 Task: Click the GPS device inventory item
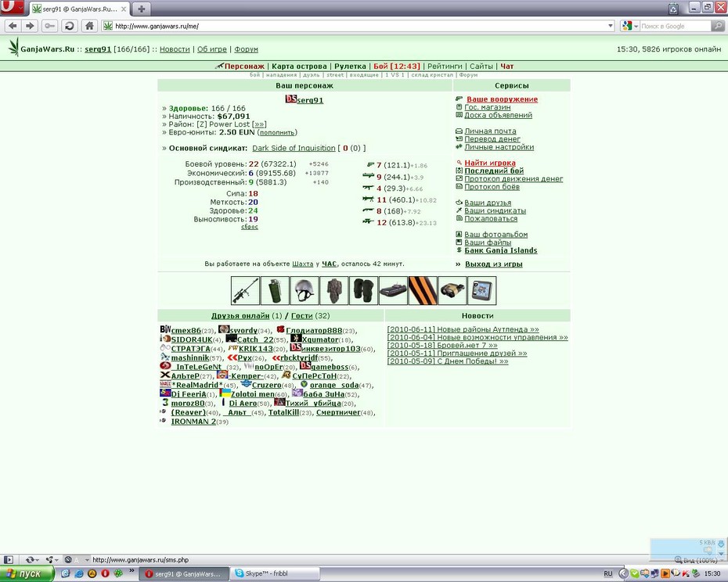click(482, 290)
